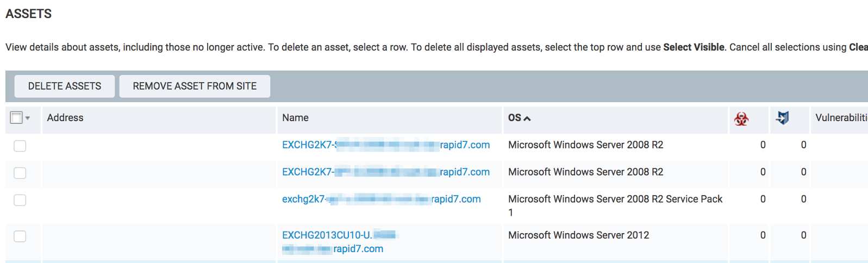Tick the second asset row's checkbox

[20, 173]
